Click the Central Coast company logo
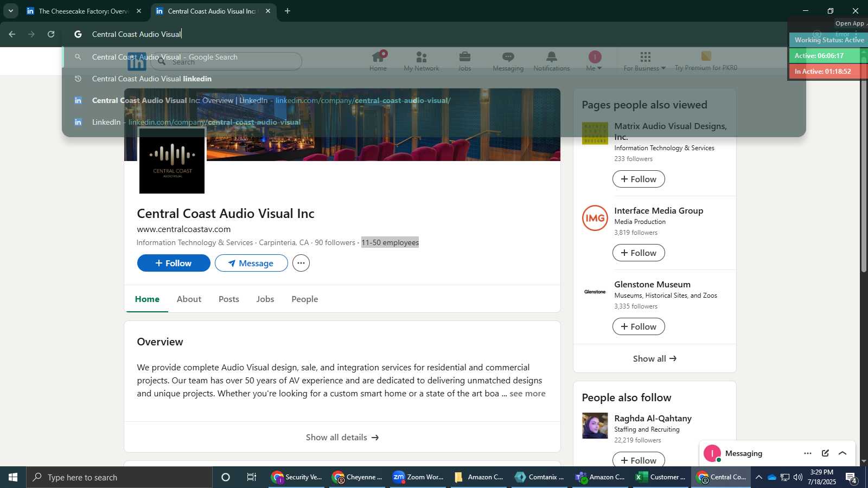868x488 pixels. [172, 161]
